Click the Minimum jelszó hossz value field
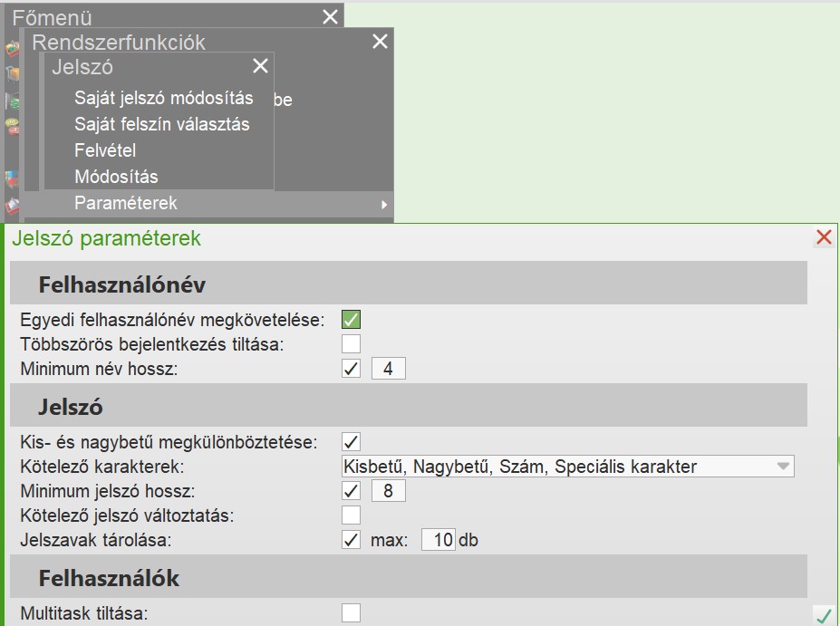This screenshot has height=626, width=840. [x=388, y=491]
